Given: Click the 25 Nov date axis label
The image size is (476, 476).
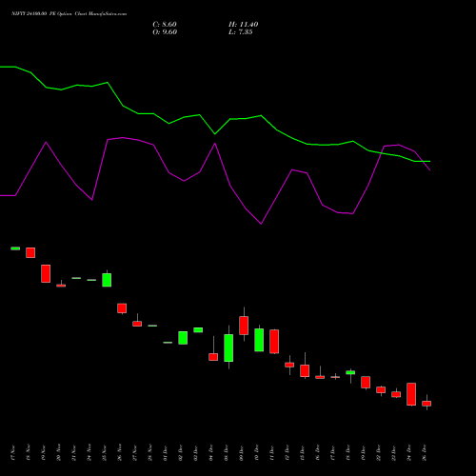Looking at the screenshot, I should (105, 452).
